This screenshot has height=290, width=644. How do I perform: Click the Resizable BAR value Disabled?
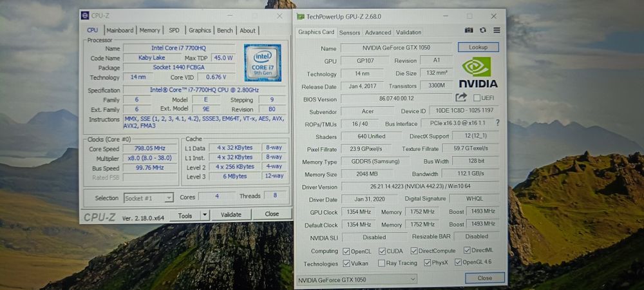pos(477,237)
